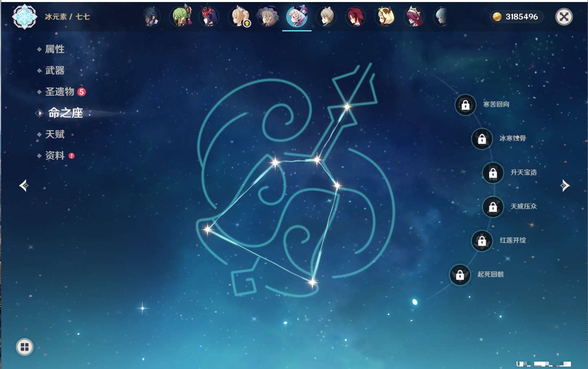The image size is (588, 369).
Task: Open the 圣遗物 artifacts menu
Action: point(59,92)
